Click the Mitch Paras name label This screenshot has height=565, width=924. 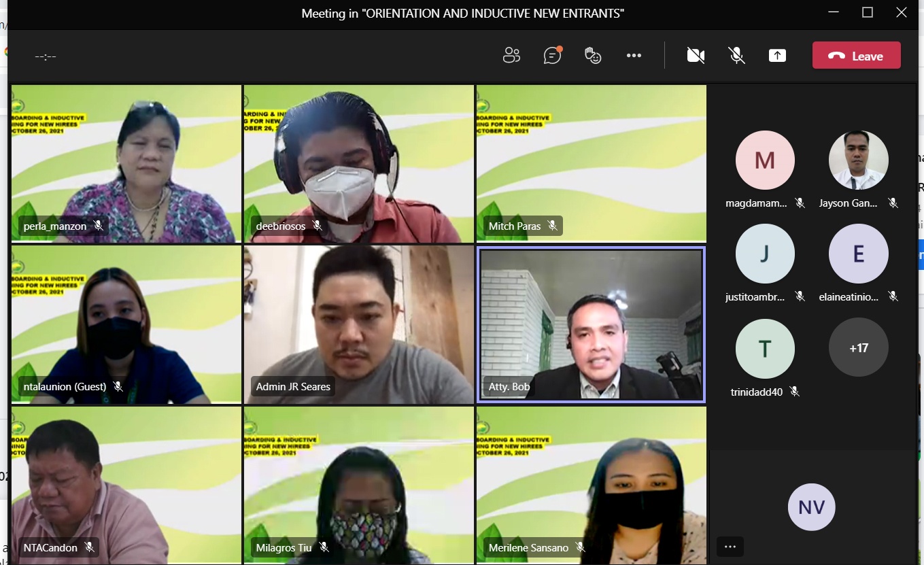point(515,226)
